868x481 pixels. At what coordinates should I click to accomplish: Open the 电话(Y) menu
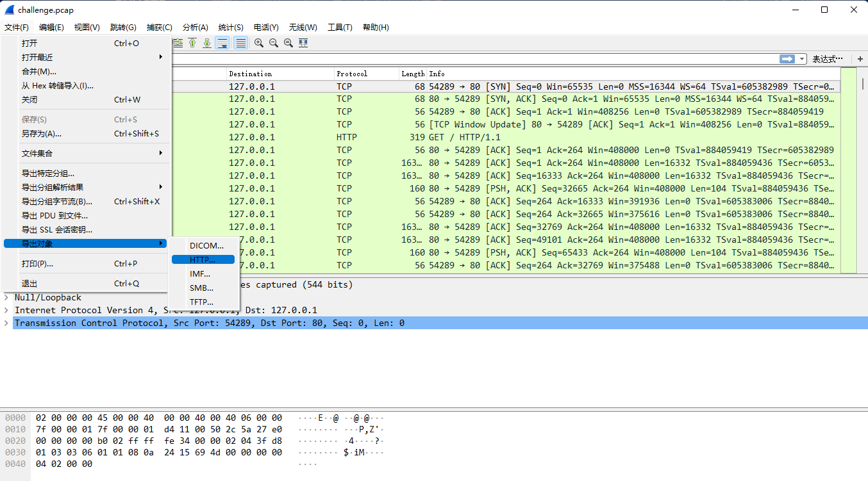tap(266, 27)
